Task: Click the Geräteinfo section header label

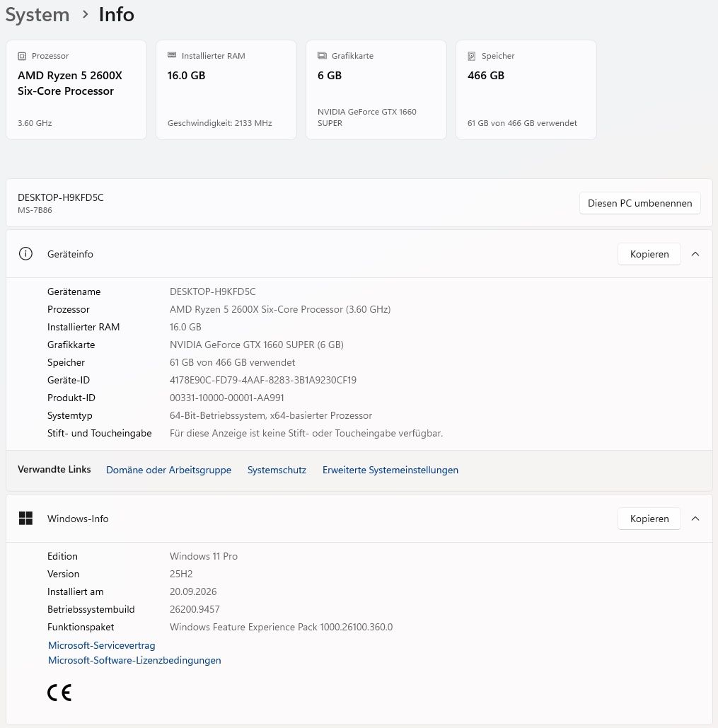Action: pos(70,254)
